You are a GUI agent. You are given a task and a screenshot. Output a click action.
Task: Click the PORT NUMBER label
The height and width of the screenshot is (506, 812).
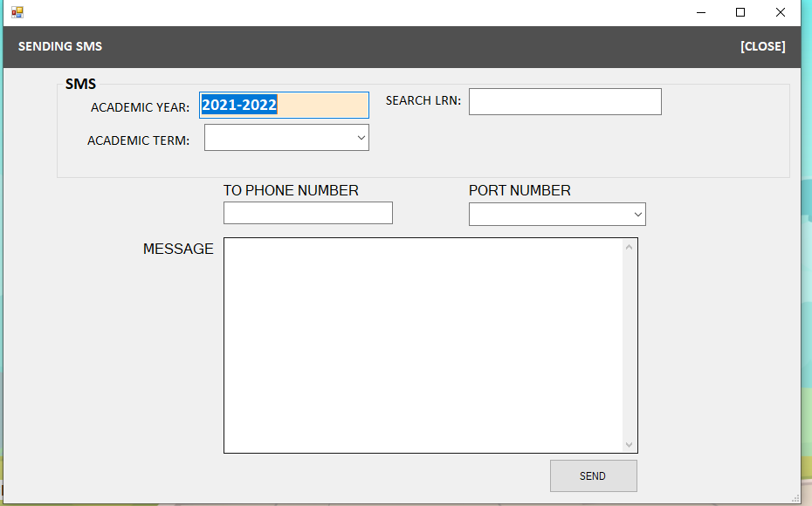(520, 190)
